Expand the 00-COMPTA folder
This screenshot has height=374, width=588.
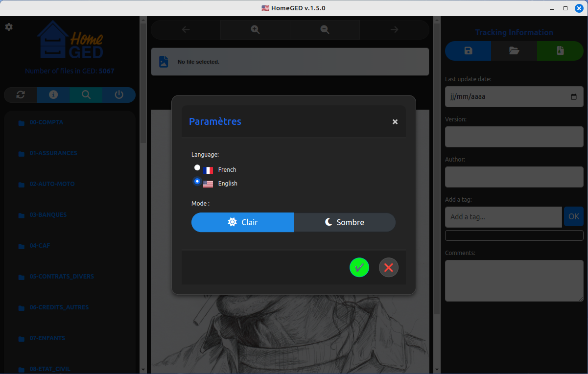47,122
